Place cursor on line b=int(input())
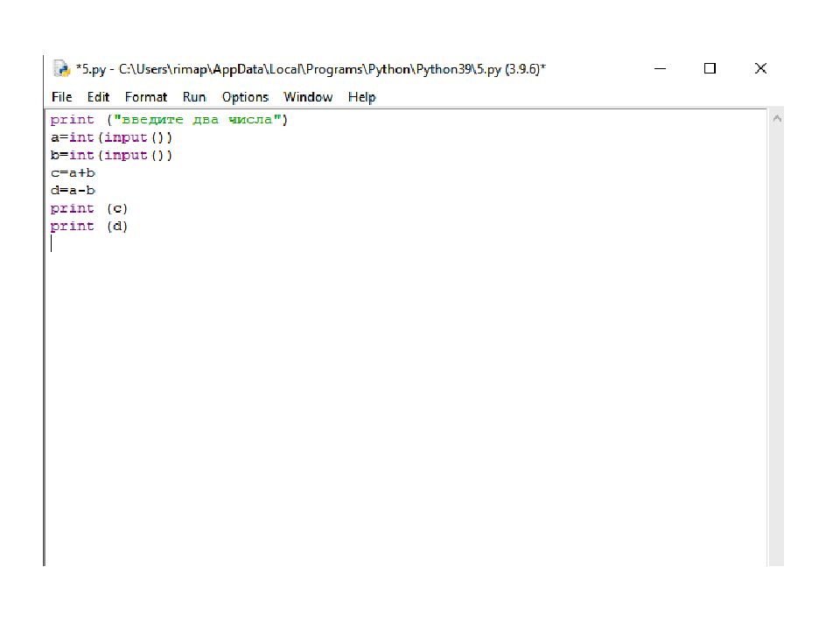 click(x=111, y=156)
